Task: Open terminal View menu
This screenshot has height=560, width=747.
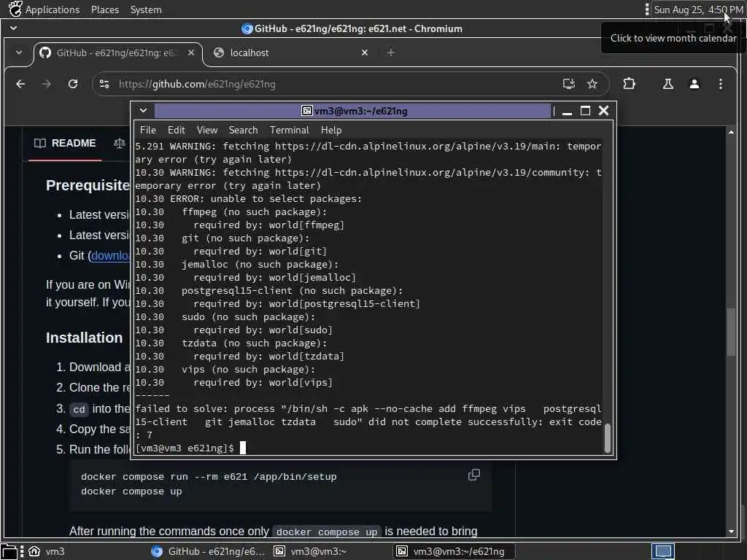Action: click(206, 130)
